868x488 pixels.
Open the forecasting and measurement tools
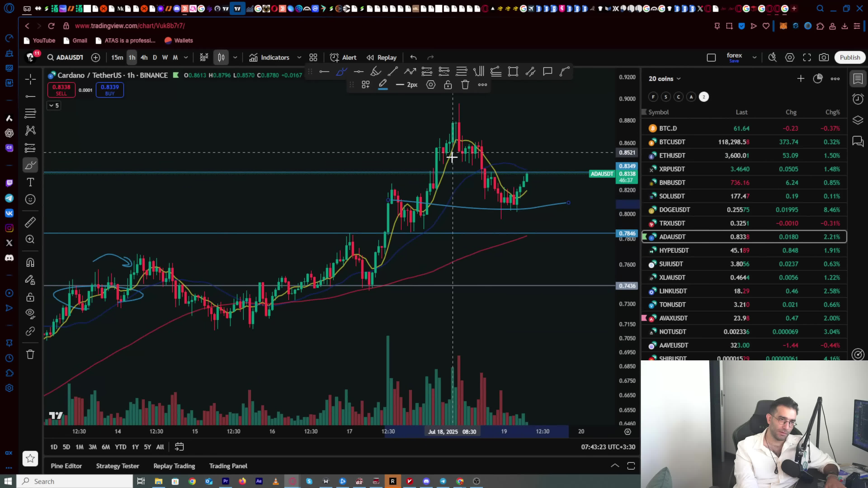tap(30, 148)
